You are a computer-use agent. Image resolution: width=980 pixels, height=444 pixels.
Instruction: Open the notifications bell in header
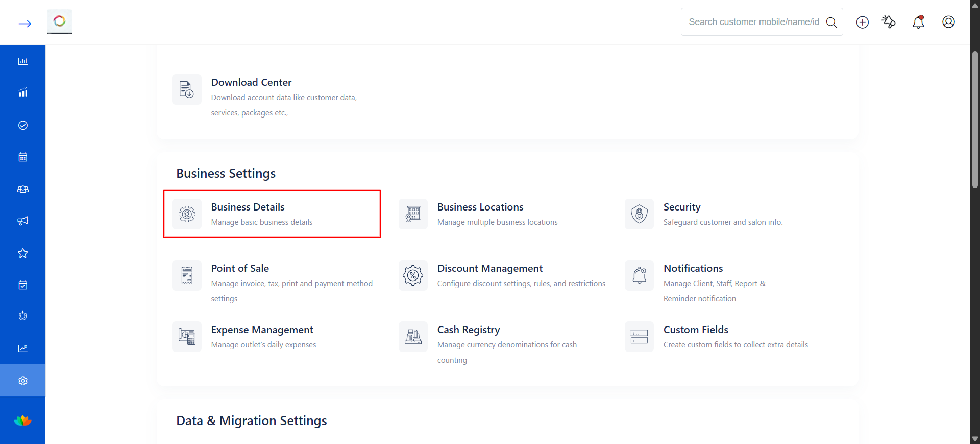[918, 21]
